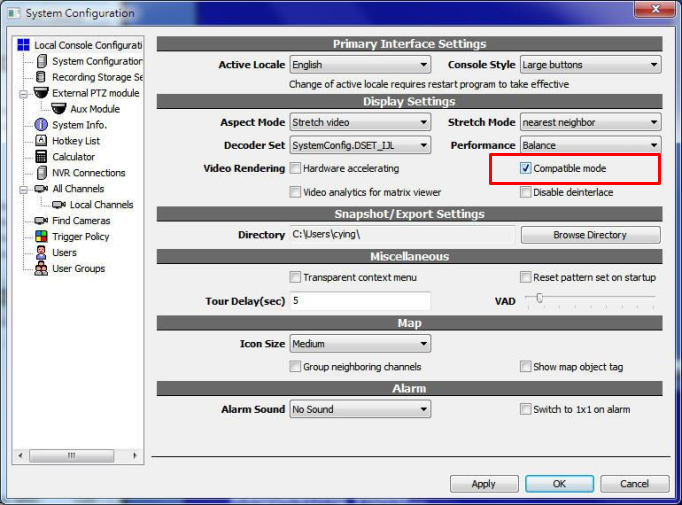Click the Apply button
This screenshot has height=505, width=682.
click(x=484, y=484)
